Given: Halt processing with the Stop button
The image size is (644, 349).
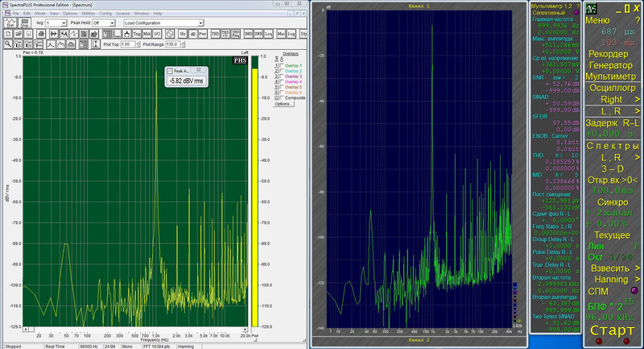Looking at the screenshot, I should (25, 23).
